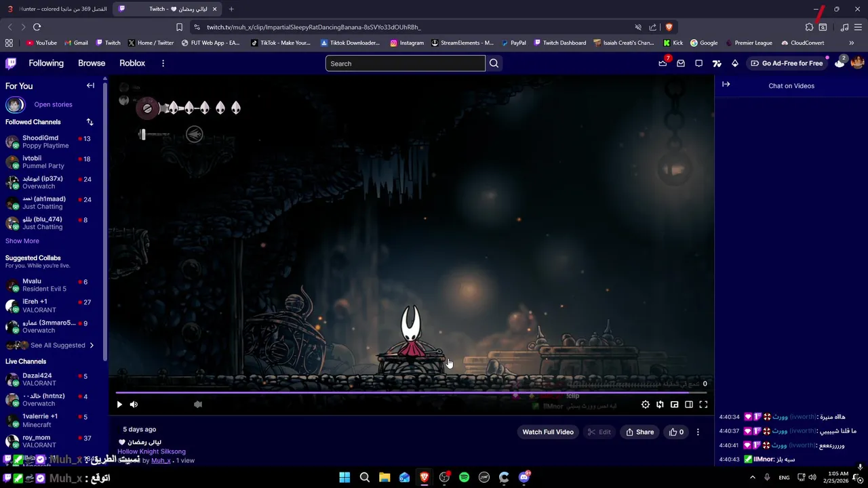The height and width of the screenshot is (488, 868).
Task: Open browser extensions puzzle icon
Action: click(809, 27)
